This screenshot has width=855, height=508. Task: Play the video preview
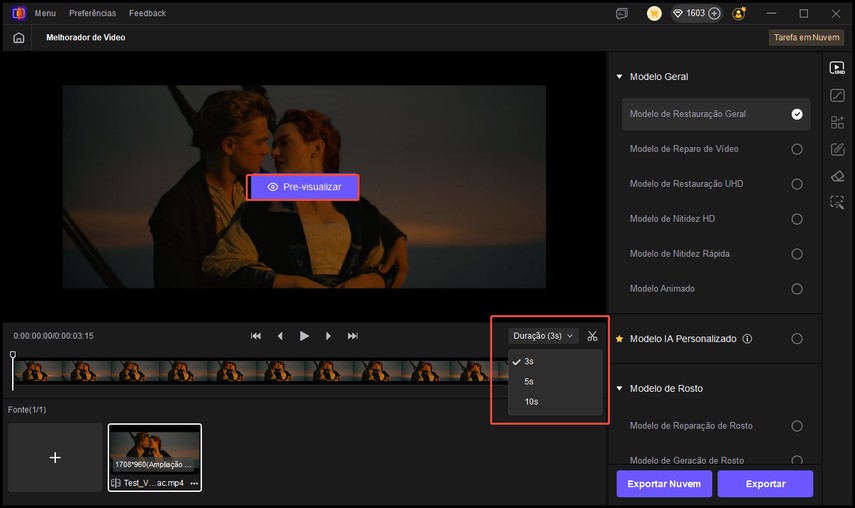point(304,336)
